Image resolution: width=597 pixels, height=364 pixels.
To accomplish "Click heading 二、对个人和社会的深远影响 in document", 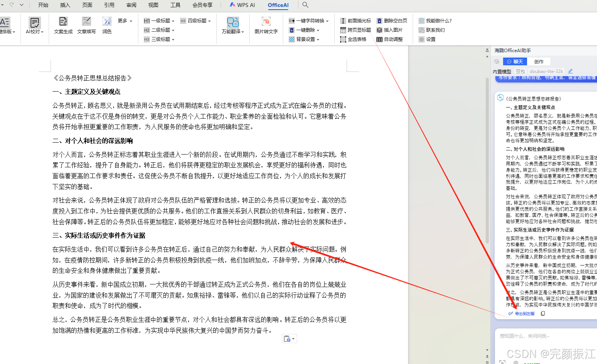I will tap(93, 141).
